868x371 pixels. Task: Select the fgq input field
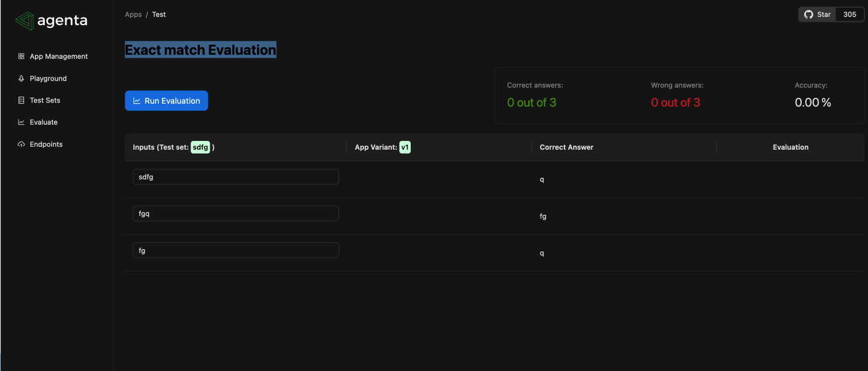235,213
